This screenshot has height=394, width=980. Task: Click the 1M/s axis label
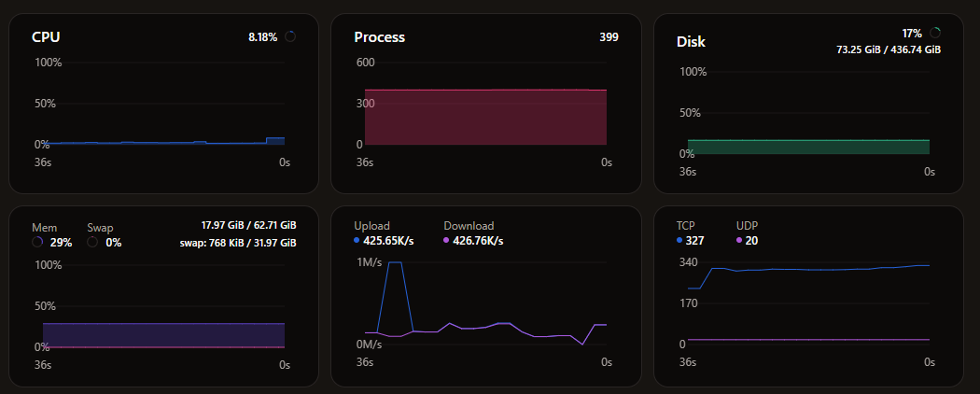tap(369, 262)
